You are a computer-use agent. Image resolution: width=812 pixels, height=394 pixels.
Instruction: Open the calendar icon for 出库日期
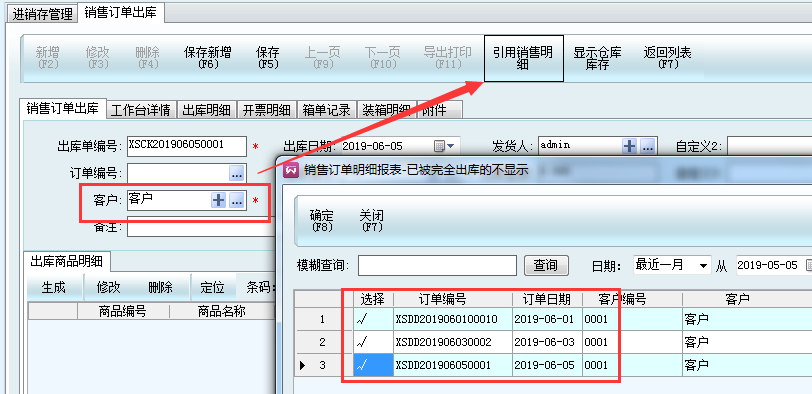439,147
